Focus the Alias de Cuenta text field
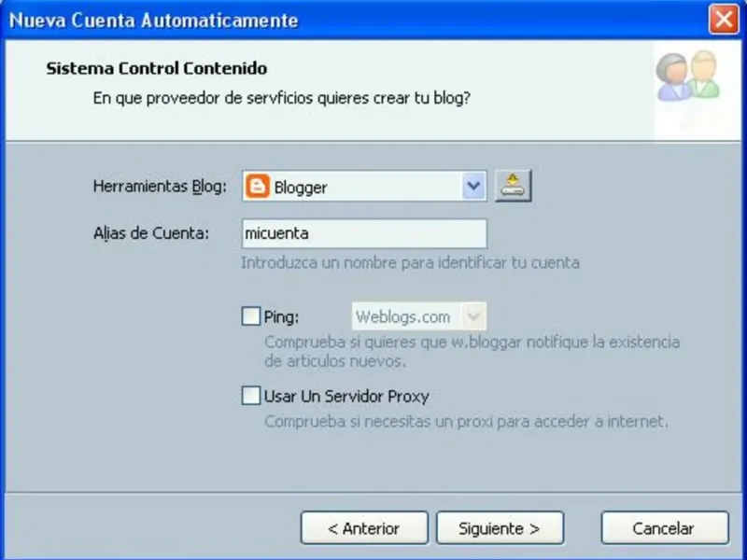The width and height of the screenshot is (747, 560). 364,233
